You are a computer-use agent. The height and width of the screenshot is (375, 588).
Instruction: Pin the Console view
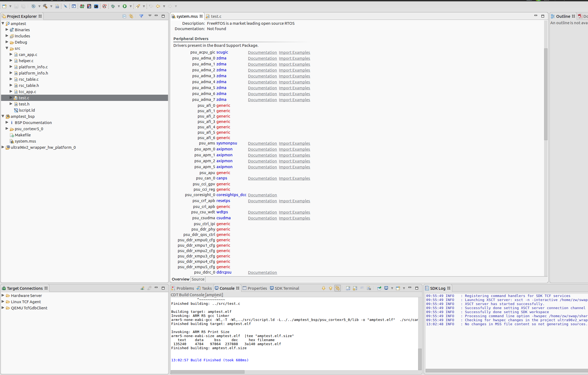tap(379, 288)
